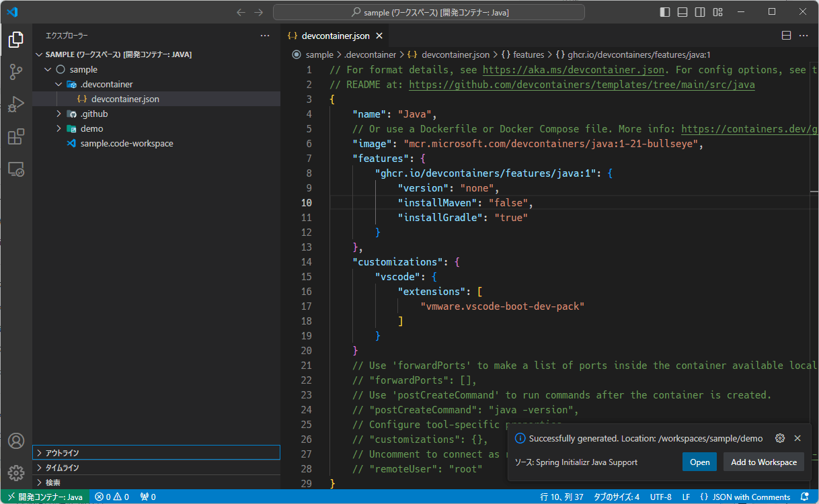Image resolution: width=819 pixels, height=504 pixels.
Task: Click "vmware.vscode-boot-dev-pack" extension string
Action: tap(502, 306)
